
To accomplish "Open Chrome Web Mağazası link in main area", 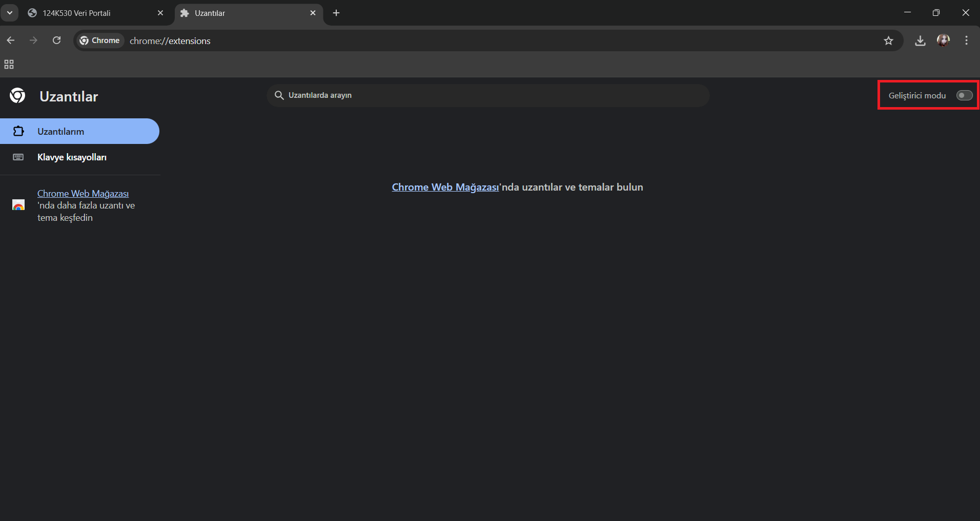I will 445,187.
